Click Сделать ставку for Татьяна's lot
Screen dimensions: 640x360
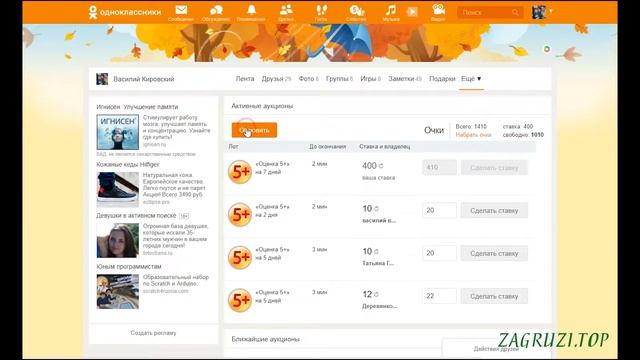pos(494,253)
